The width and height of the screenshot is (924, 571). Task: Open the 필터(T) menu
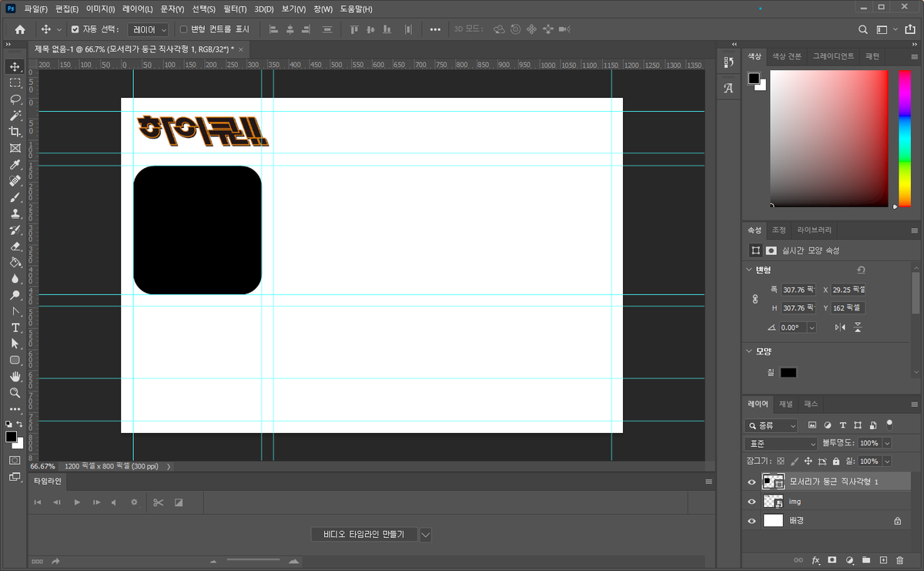235,9
